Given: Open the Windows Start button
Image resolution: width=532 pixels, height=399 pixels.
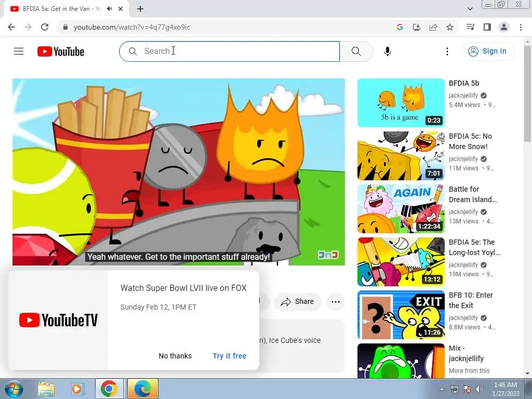Looking at the screenshot, I should 13,389.
